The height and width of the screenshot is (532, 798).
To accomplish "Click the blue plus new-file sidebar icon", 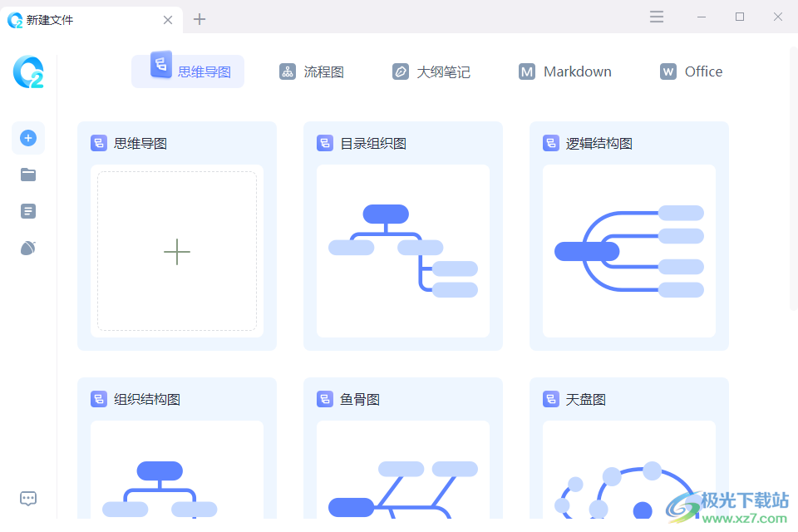I will [x=28, y=138].
